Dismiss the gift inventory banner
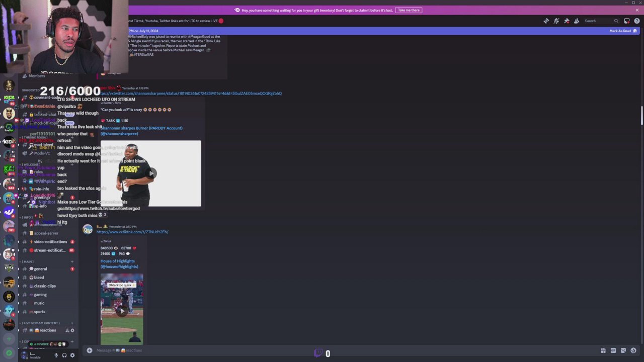The width and height of the screenshot is (644, 362). (x=637, y=10)
